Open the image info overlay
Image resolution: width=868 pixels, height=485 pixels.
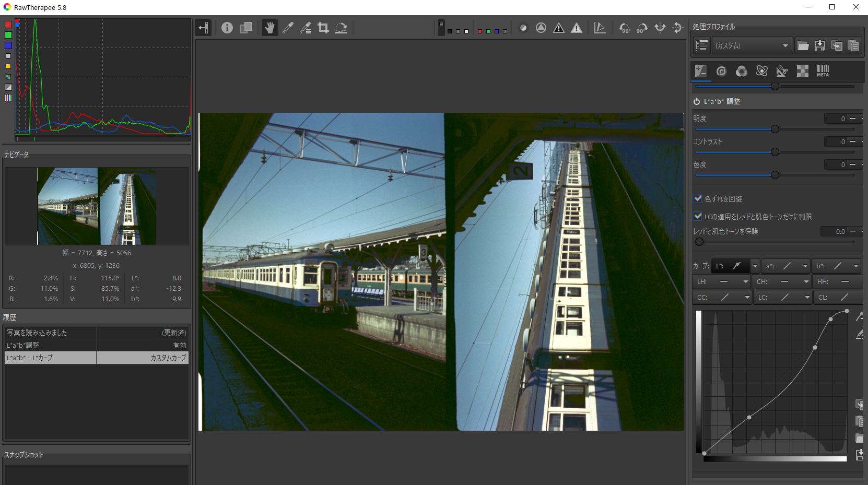tap(227, 28)
